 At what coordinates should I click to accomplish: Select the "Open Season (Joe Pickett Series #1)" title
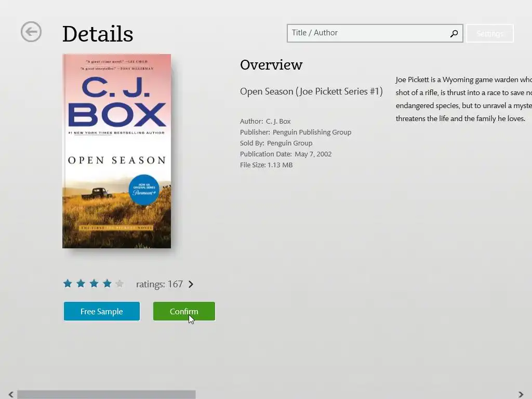311,91
